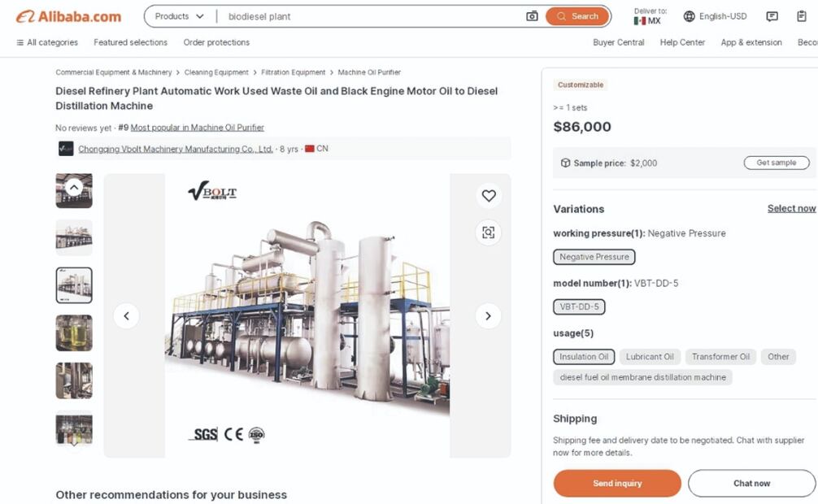Open the messages icon in header
This screenshot has width=818, height=504.
coord(772,16)
